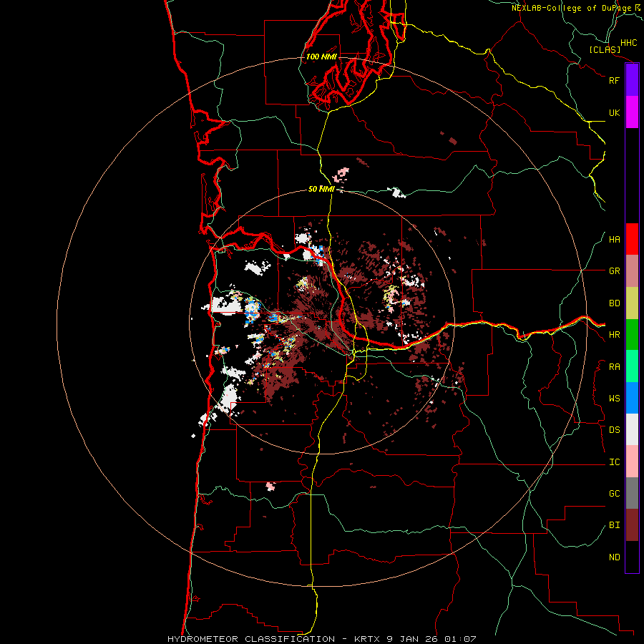This screenshot has height=644, width=644.
Task: Click the "HYDROMETEOR CLASSIFICATION" title text
Action: [251, 639]
